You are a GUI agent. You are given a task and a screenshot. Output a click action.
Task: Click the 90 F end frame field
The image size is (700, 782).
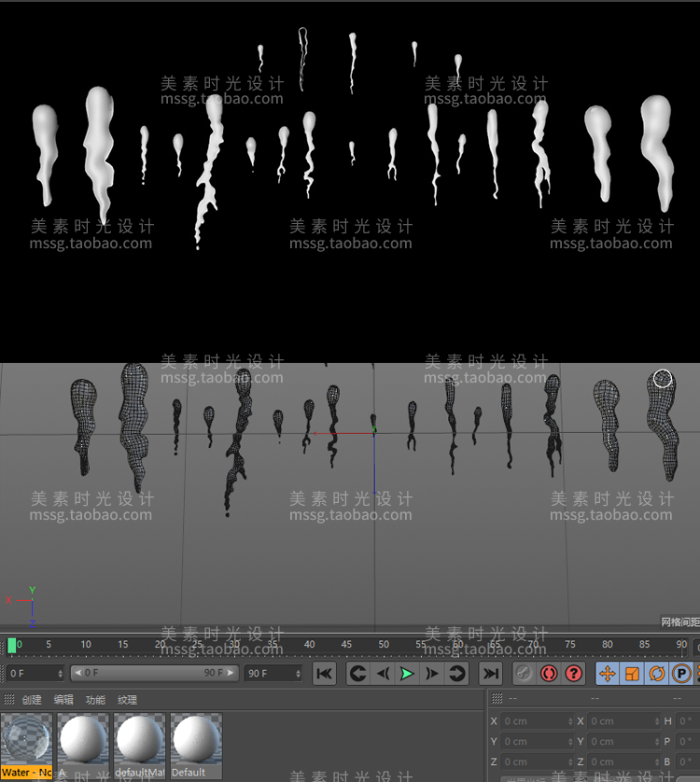tap(270, 673)
